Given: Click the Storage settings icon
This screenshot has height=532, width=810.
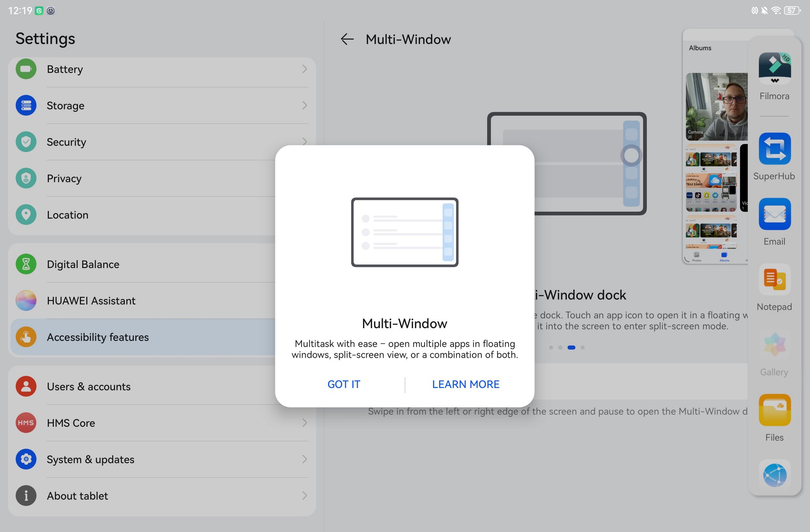Looking at the screenshot, I should (x=26, y=105).
